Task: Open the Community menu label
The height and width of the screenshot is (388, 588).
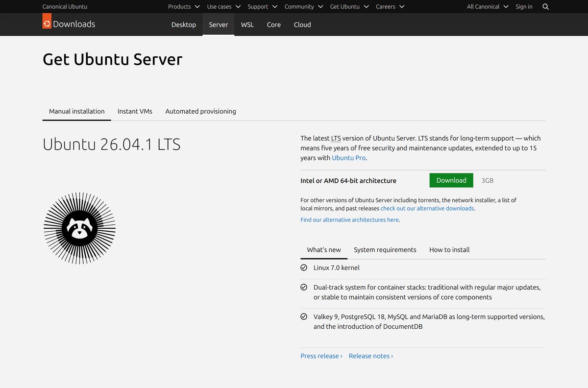Action: pos(299,7)
